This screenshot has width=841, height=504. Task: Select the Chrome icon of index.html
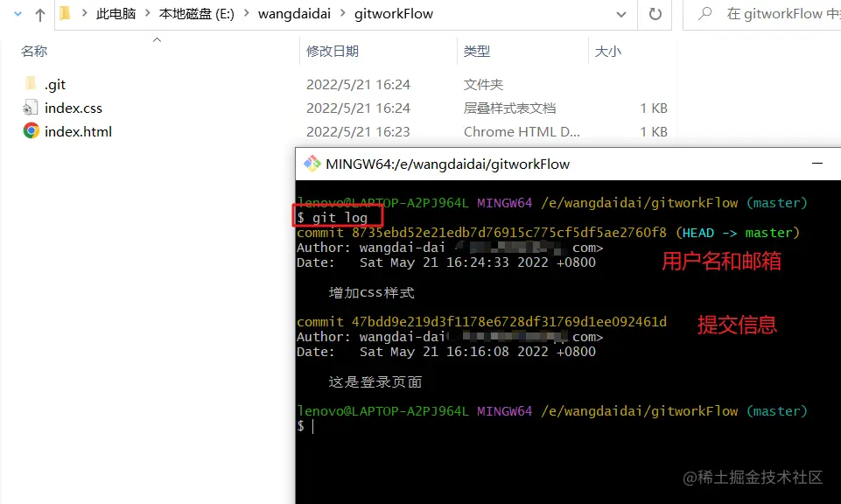tap(32, 131)
